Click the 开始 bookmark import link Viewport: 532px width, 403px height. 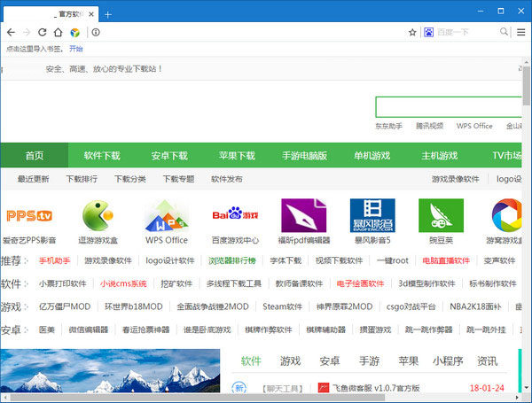[x=76, y=49]
